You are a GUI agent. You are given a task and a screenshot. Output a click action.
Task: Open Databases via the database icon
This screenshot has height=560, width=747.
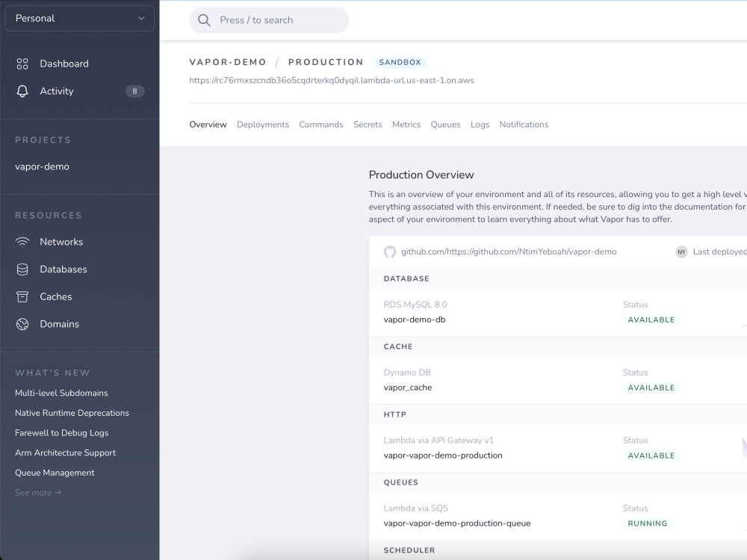[22, 269]
